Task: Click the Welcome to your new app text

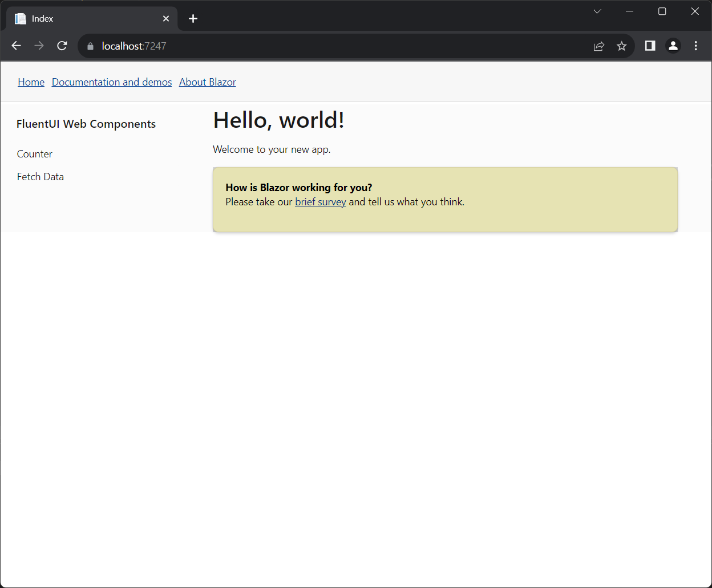Action: pyautogui.click(x=272, y=149)
